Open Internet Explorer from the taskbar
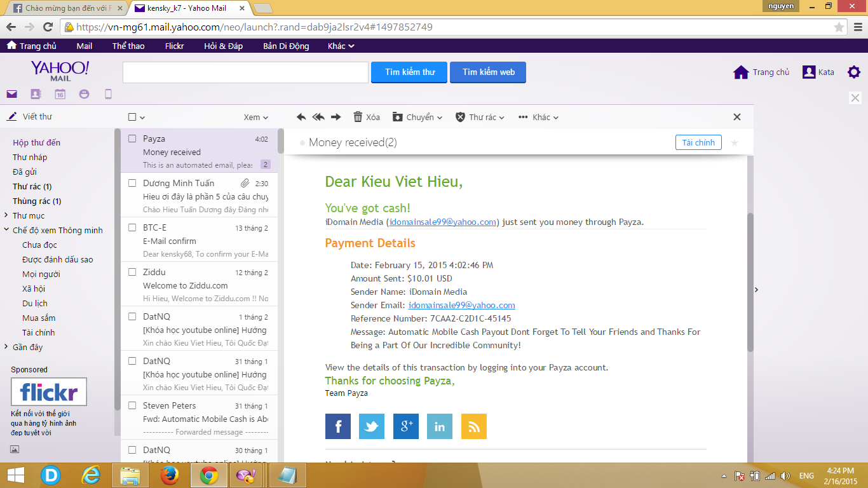 click(x=92, y=475)
